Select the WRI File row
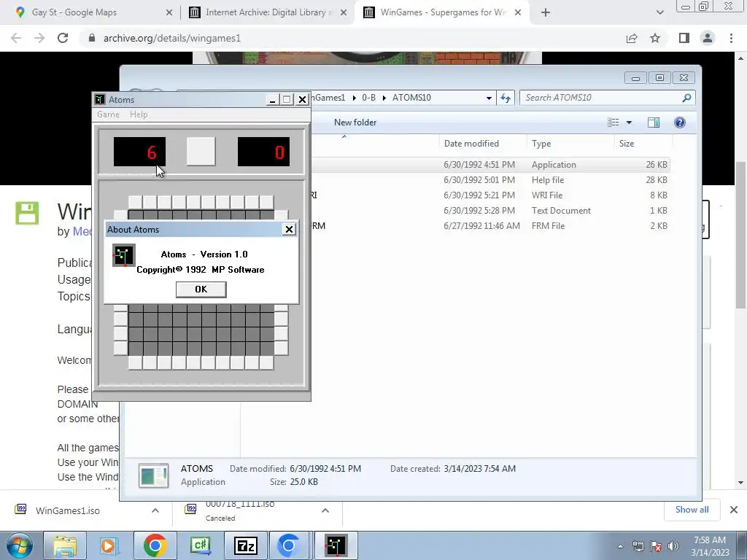The width and height of the screenshot is (747, 560). click(x=491, y=195)
